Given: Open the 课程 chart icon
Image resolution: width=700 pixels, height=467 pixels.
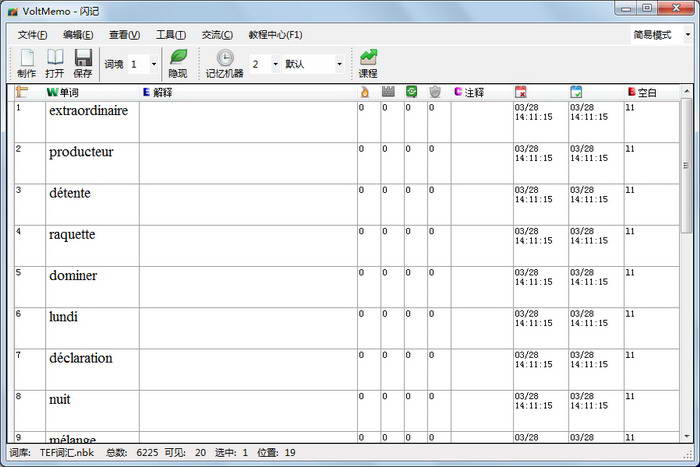Looking at the screenshot, I should [x=368, y=58].
